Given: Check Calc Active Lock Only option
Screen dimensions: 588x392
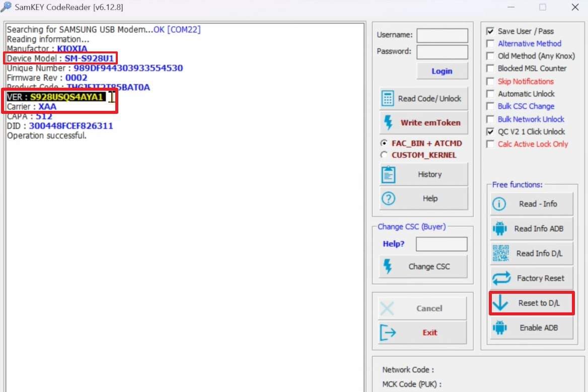Looking at the screenshot, I should 490,144.
